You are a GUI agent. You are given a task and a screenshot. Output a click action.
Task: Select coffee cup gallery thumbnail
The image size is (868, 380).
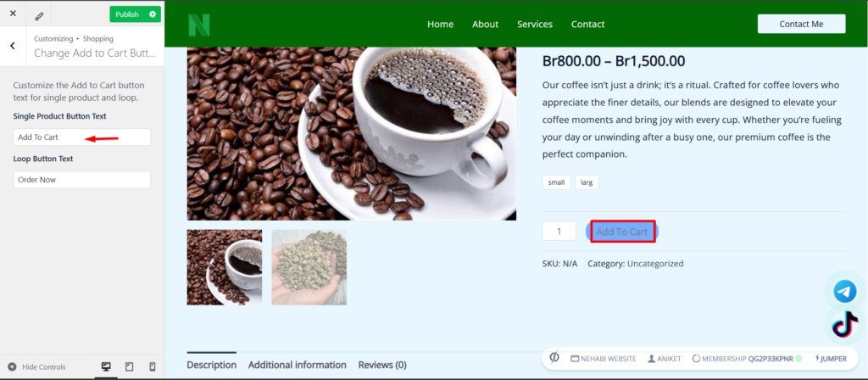pos(225,267)
